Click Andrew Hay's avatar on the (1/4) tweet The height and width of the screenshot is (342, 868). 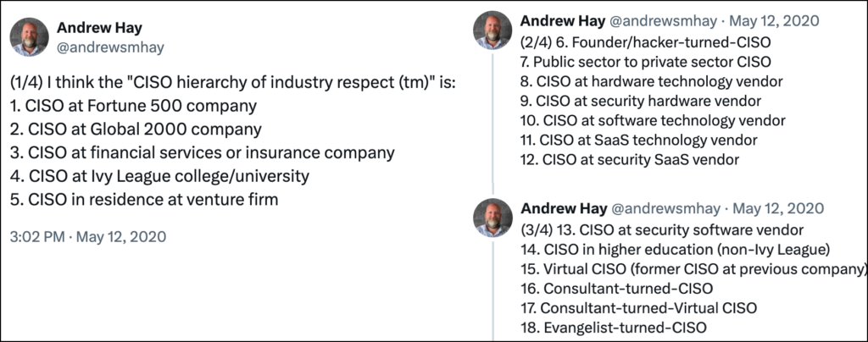click(x=30, y=37)
